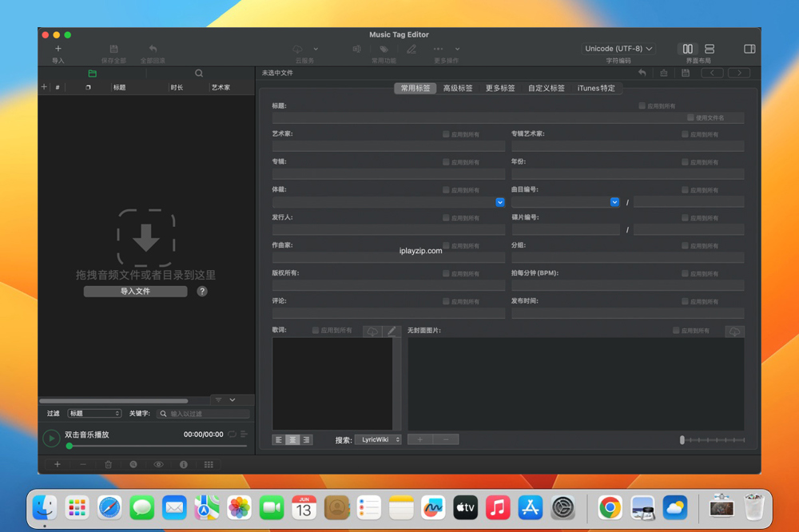Expand the 更多操作 dropdown chevron
Screen dimensions: 799x532
(x=457, y=49)
